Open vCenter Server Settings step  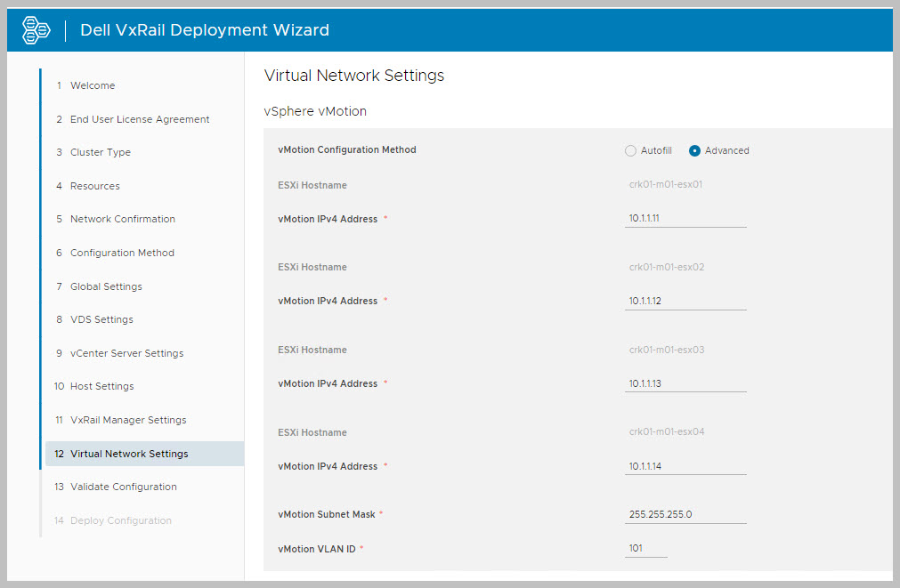[x=126, y=353]
